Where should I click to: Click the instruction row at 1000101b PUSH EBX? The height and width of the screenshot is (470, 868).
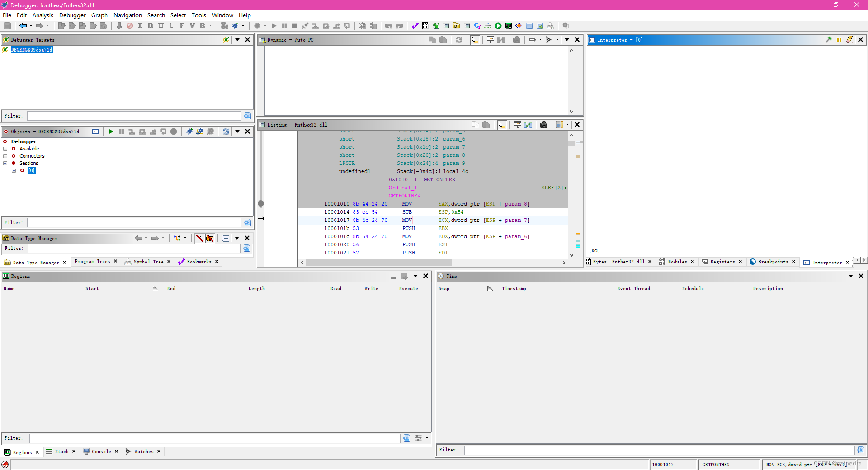coord(433,228)
